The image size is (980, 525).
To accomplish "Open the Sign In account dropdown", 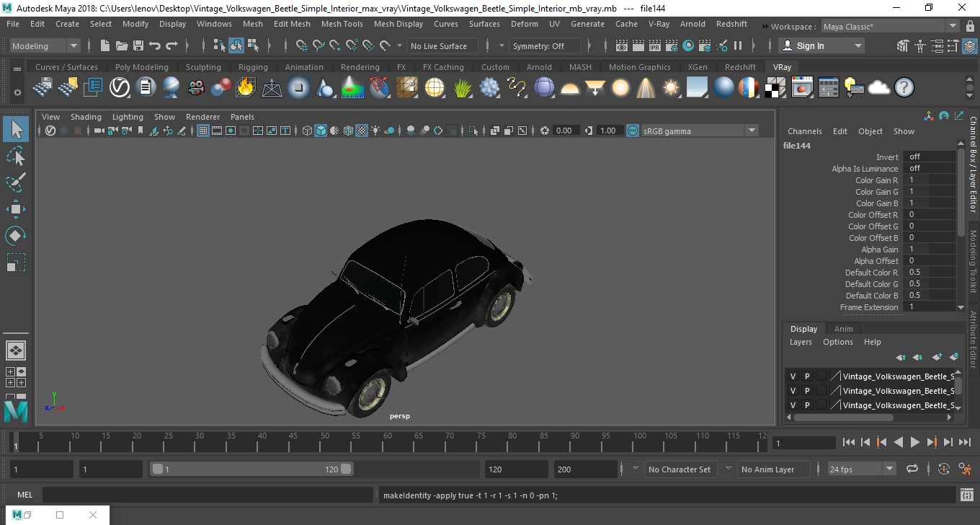I will click(x=821, y=45).
